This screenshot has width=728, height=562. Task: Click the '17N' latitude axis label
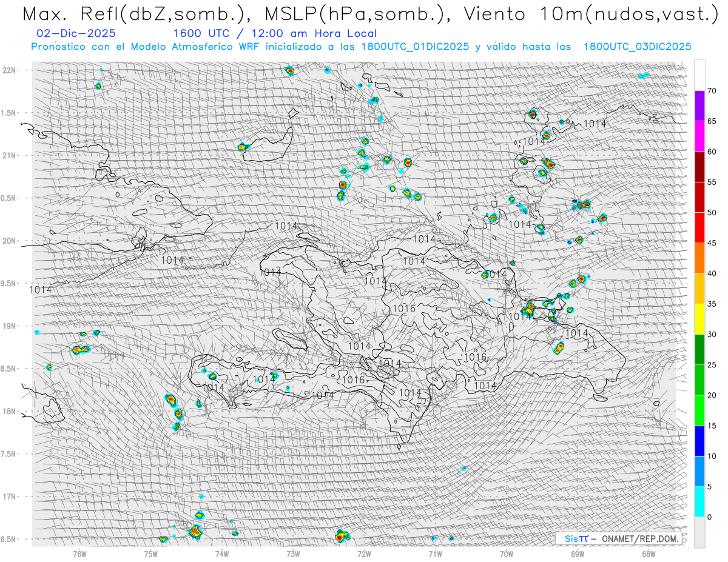[9, 497]
